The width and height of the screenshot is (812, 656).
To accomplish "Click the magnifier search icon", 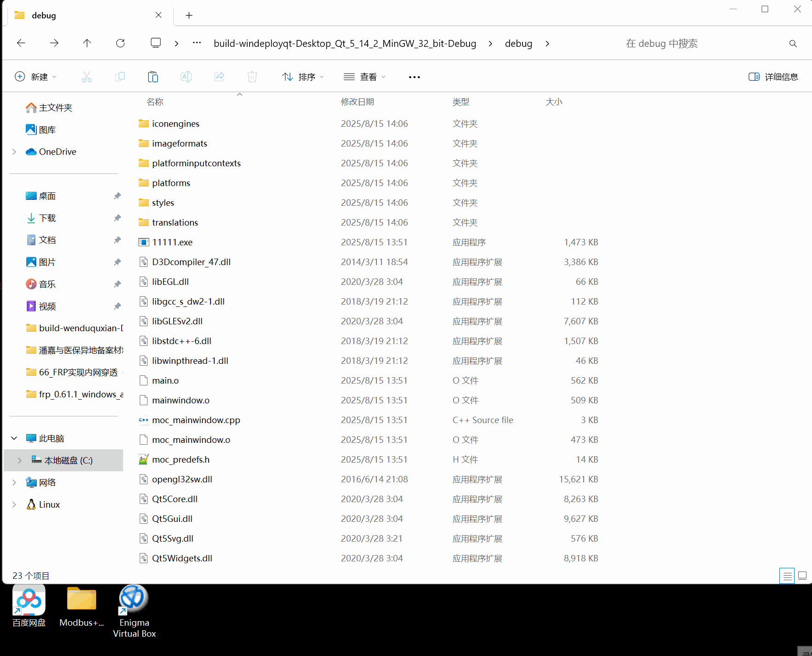I will tap(793, 44).
